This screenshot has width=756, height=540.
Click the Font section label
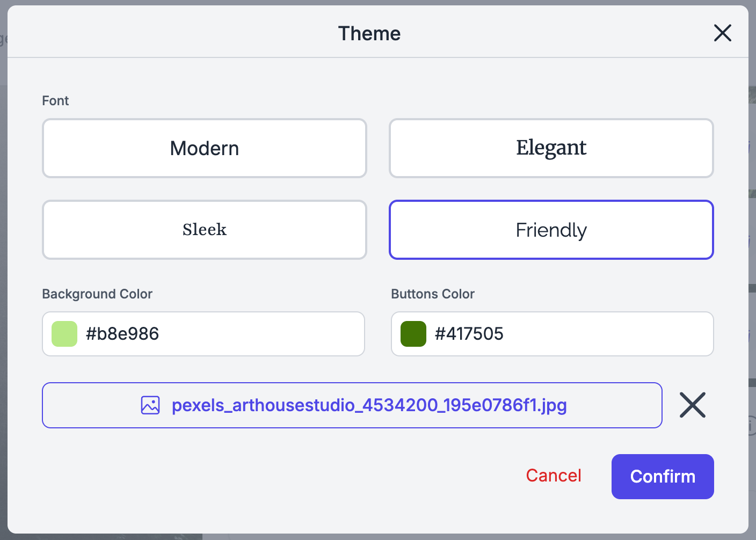55,101
